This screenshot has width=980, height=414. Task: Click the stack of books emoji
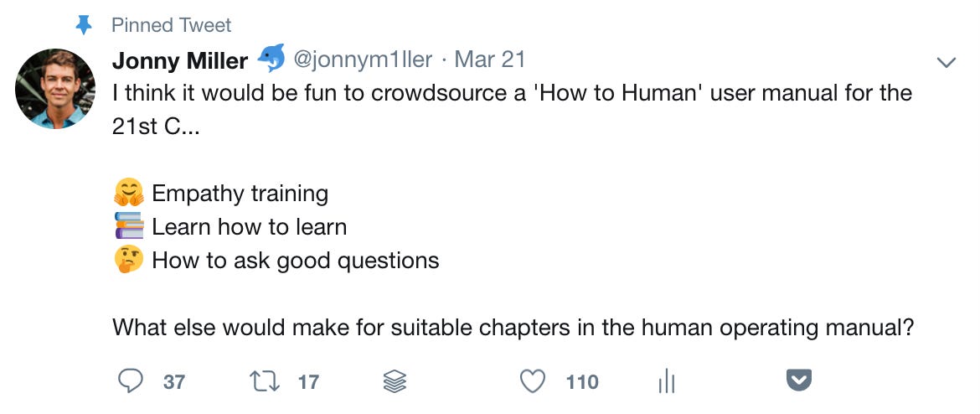(129, 225)
